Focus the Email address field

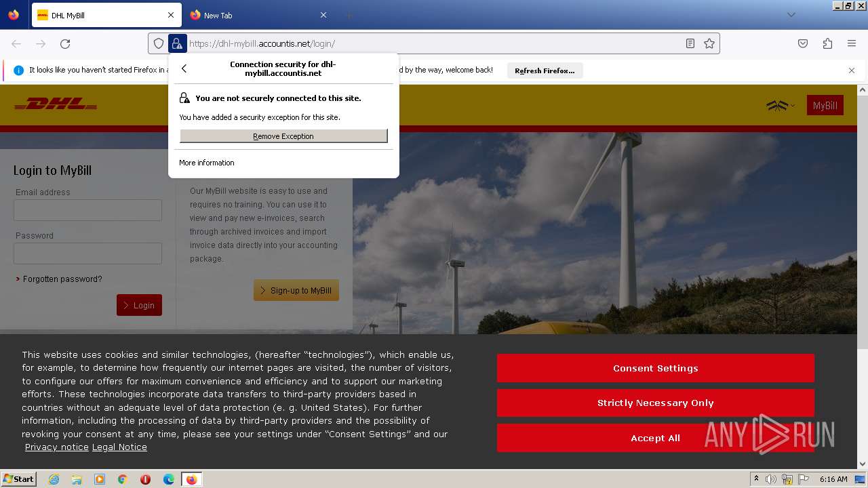point(87,210)
